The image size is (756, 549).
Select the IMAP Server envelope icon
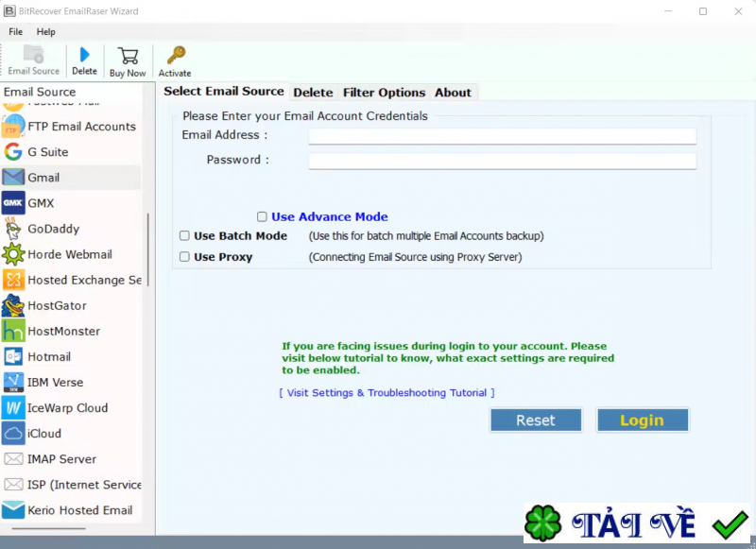(13, 459)
